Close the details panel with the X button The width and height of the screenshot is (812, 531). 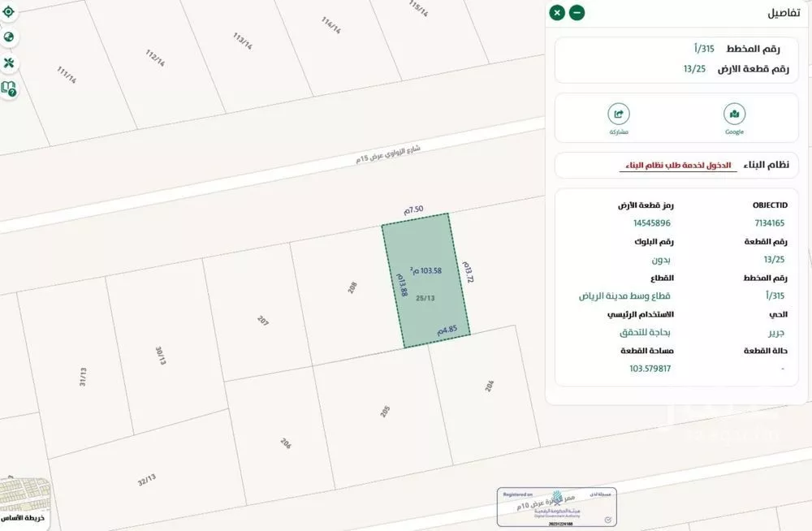(557, 12)
